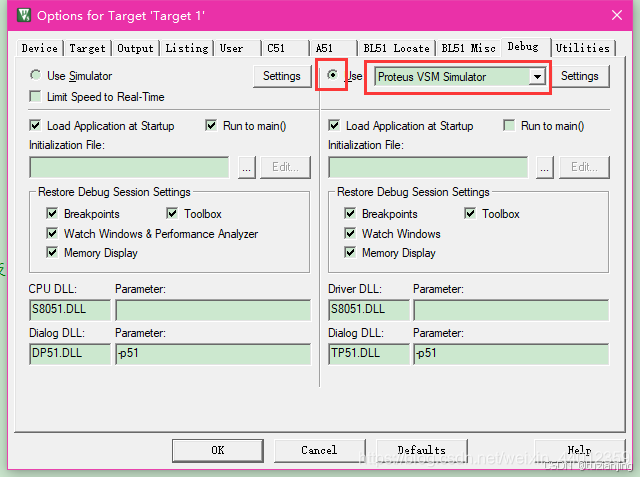Confirm with the OK button
Screen dimensions: 640x477
(218, 450)
